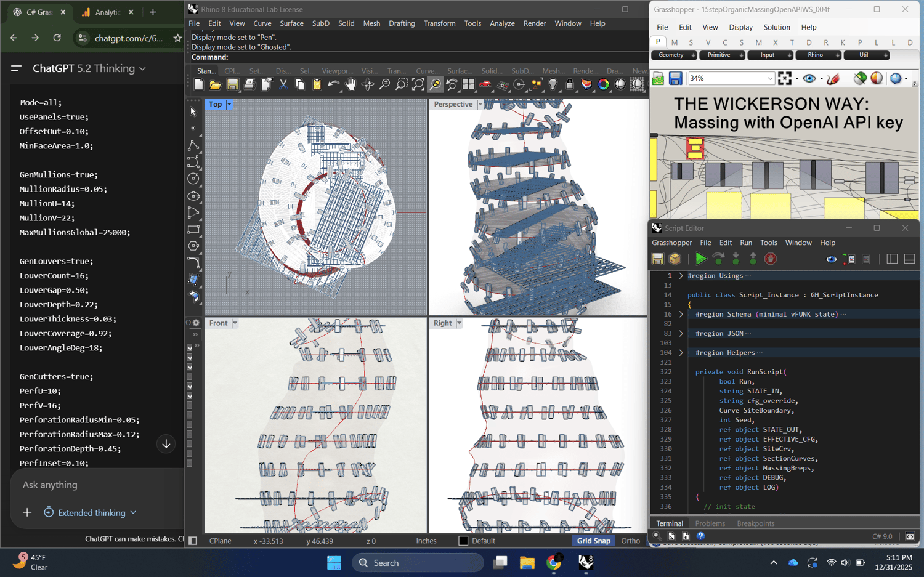The image size is (924, 577).
Task: Toggle Grid Snap in Rhino status bar
Action: (593, 541)
